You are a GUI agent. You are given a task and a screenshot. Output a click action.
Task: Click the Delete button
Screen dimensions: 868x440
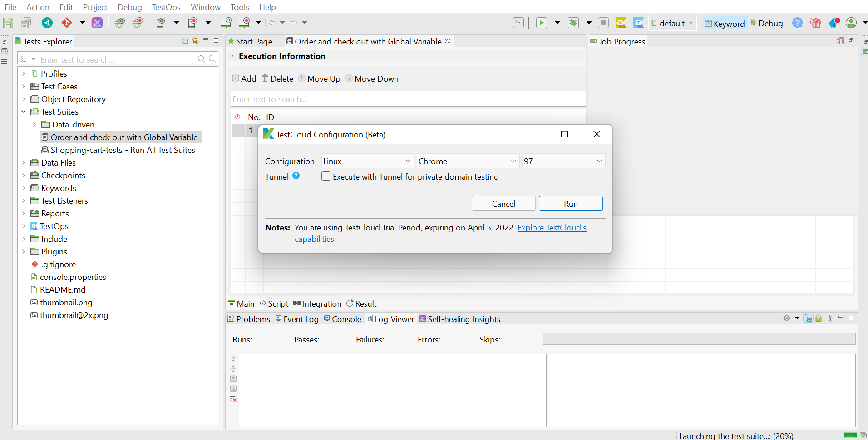point(278,78)
